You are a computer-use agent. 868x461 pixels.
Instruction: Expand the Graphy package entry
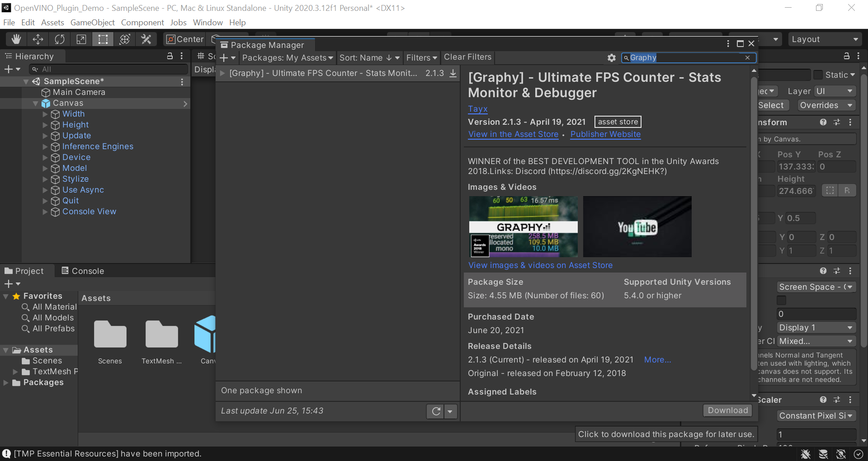tap(222, 73)
